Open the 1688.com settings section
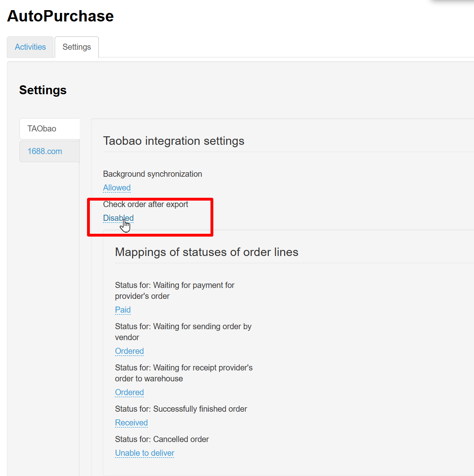The height and width of the screenshot is (476, 474). pyautogui.click(x=45, y=151)
